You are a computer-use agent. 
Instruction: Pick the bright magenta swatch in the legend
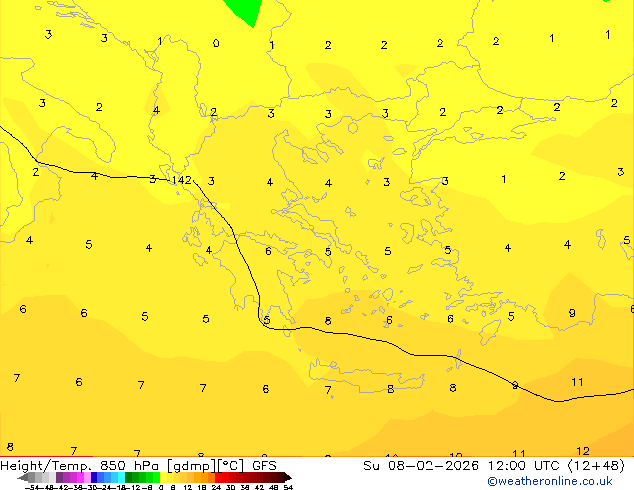coord(80,477)
